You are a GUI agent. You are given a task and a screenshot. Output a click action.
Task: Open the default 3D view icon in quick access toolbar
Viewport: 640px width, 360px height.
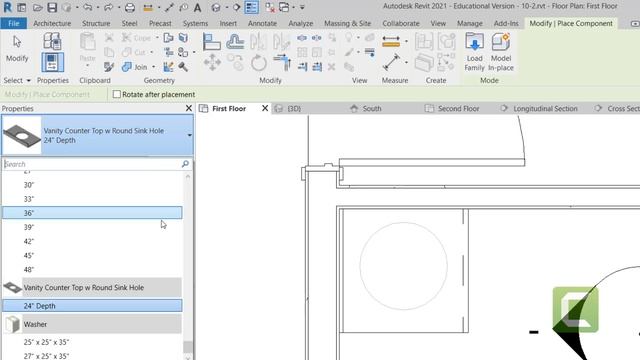click(x=216, y=7)
